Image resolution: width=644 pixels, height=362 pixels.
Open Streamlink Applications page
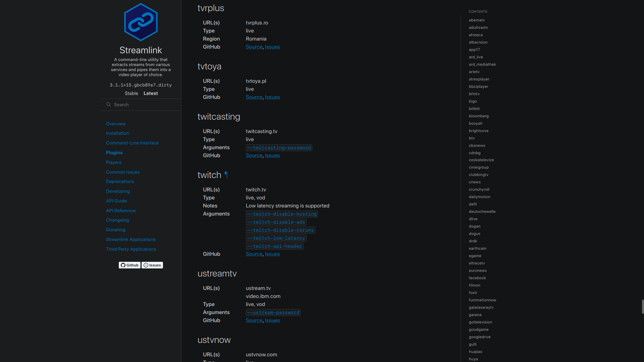click(x=131, y=239)
